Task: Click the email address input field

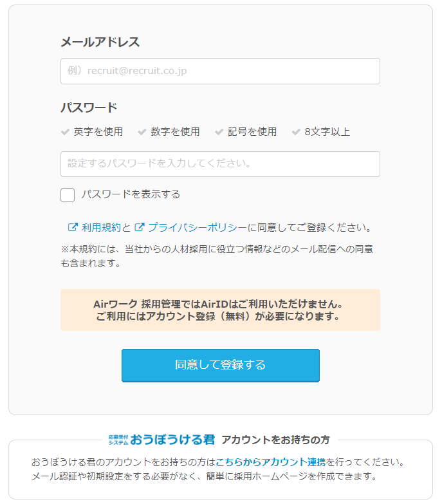Action: coord(220,71)
